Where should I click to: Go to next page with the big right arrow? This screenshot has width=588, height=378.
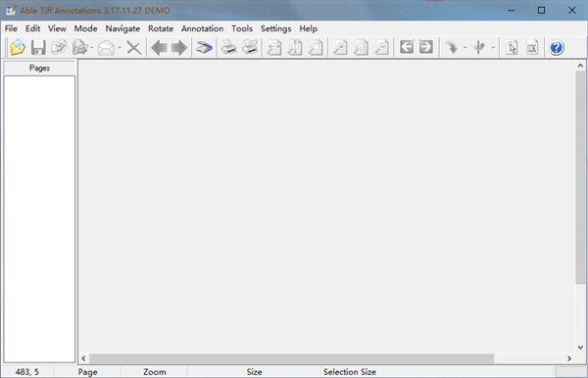tap(179, 48)
